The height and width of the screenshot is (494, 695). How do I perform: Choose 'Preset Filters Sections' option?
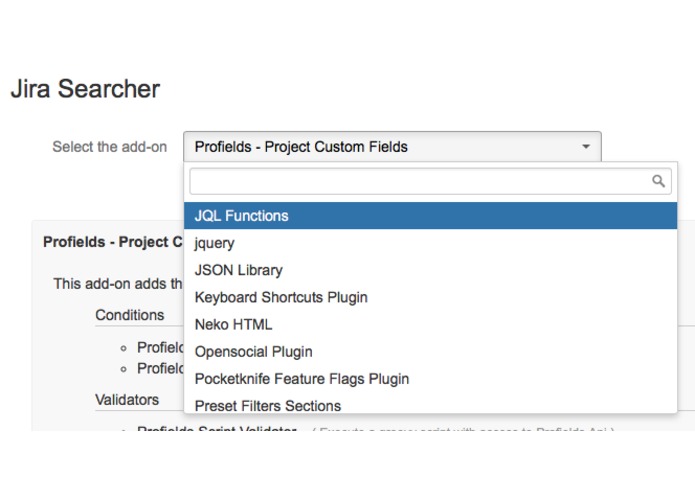pyautogui.click(x=430, y=405)
